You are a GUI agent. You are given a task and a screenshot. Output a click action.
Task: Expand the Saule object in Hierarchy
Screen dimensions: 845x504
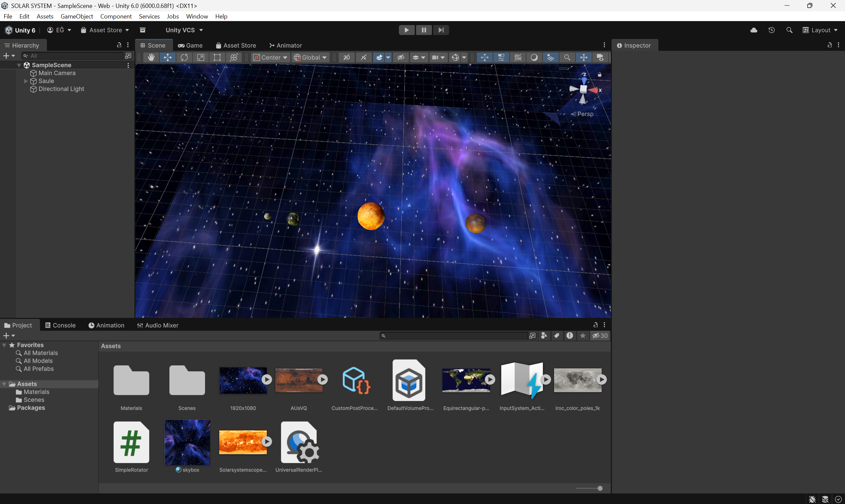[26, 81]
